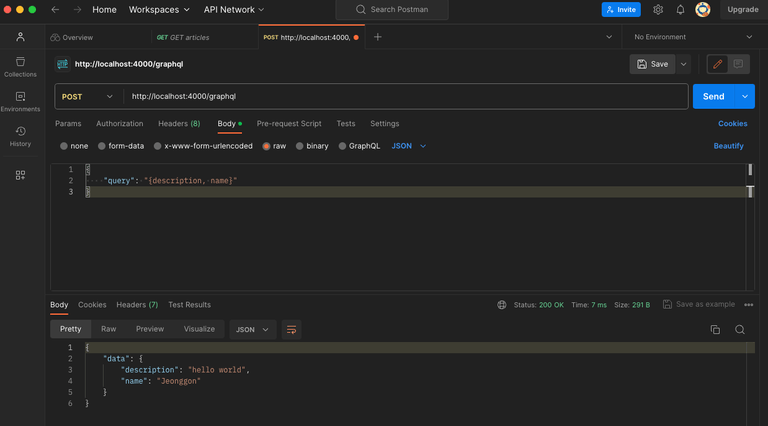The image size is (768, 426).
Task: Open the Pre-request Script tab
Action: click(289, 123)
